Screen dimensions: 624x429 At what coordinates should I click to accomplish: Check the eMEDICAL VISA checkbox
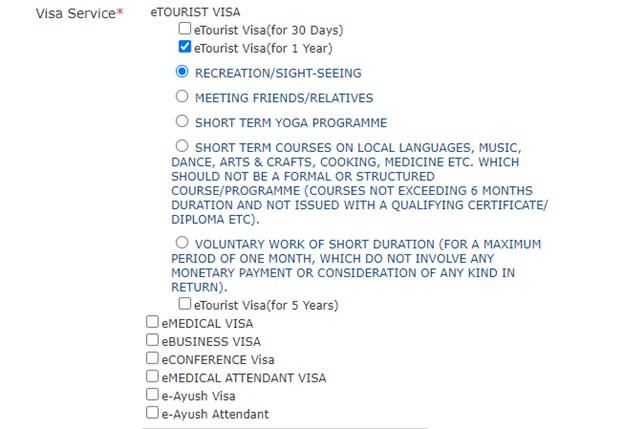[152, 323]
